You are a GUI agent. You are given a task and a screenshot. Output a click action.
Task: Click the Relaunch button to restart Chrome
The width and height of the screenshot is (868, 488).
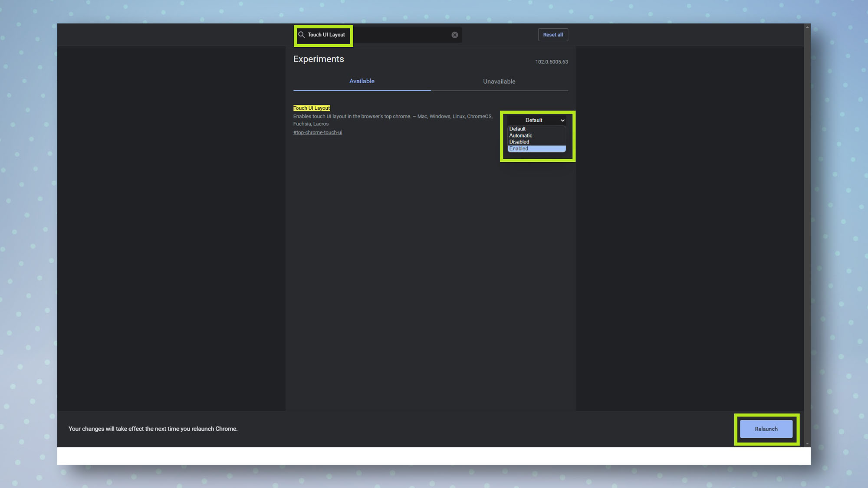(766, 429)
